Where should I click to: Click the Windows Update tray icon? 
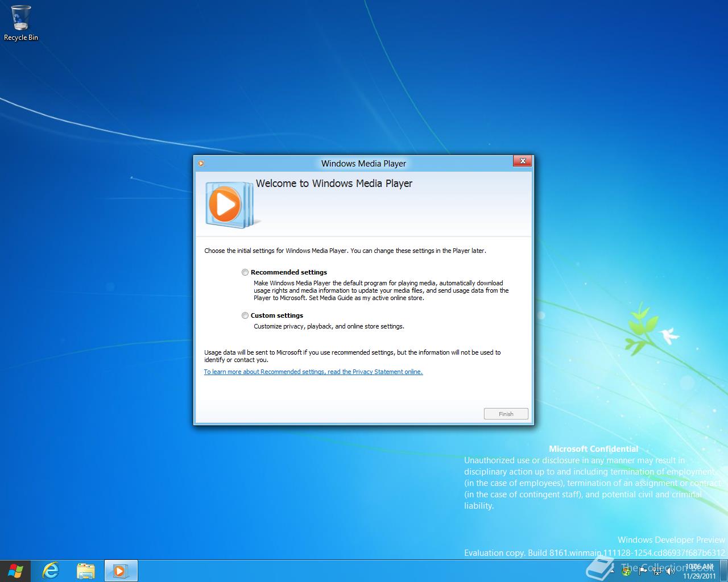(627, 571)
